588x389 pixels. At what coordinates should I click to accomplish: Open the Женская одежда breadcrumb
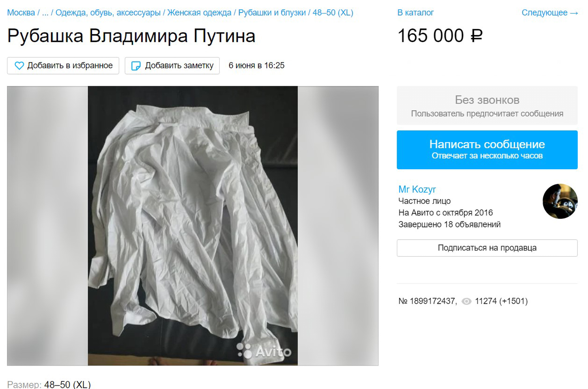[199, 13]
